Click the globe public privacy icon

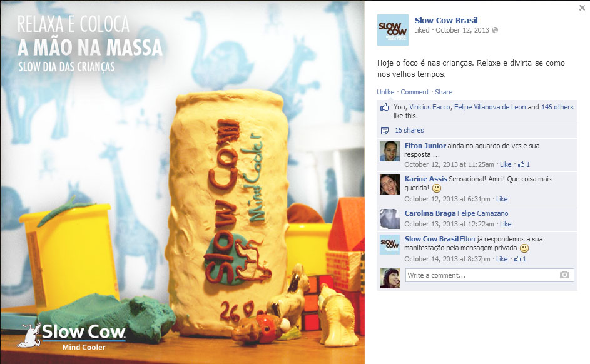click(495, 30)
